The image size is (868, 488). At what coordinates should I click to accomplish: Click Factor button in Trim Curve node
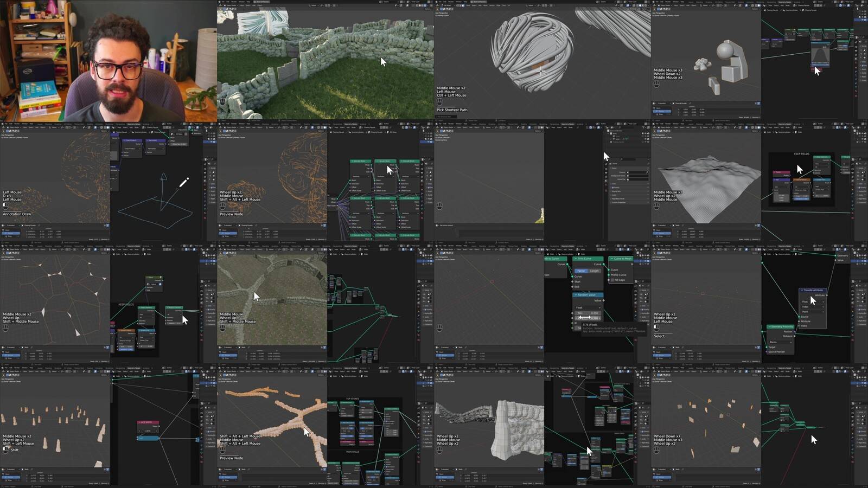(x=581, y=271)
